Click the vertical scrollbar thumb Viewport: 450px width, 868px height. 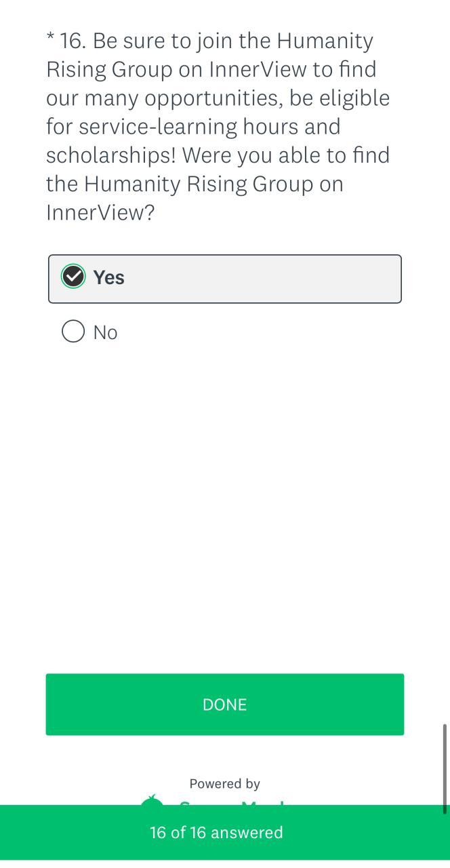click(445, 768)
